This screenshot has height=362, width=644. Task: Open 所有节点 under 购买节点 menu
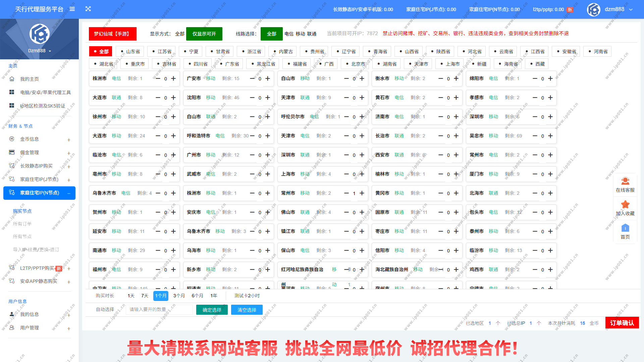(x=22, y=237)
